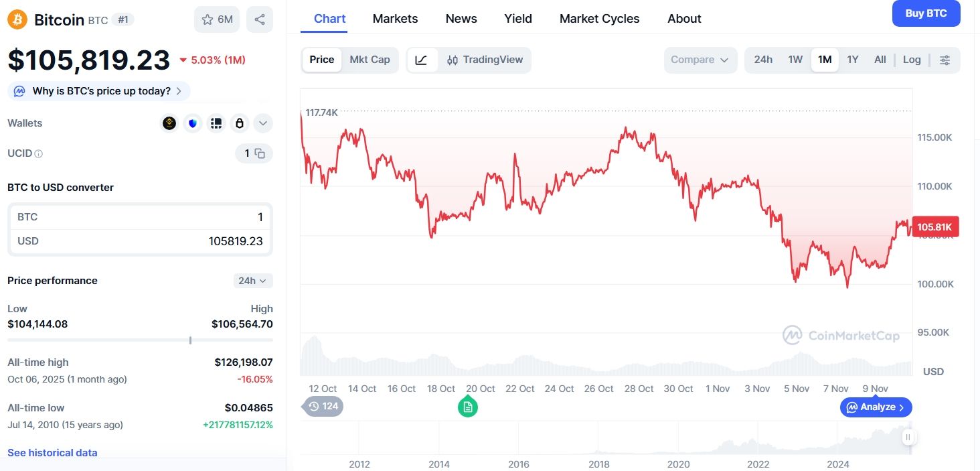Click the share icon near the star button
Image resolution: width=980 pixels, height=471 pixels.
pyautogui.click(x=260, y=19)
